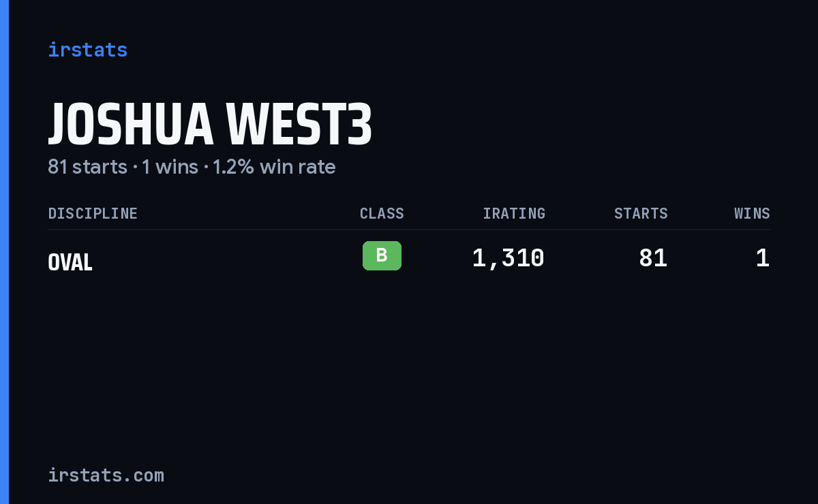Sort by the IRATING column header

click(x=514, y=213)
